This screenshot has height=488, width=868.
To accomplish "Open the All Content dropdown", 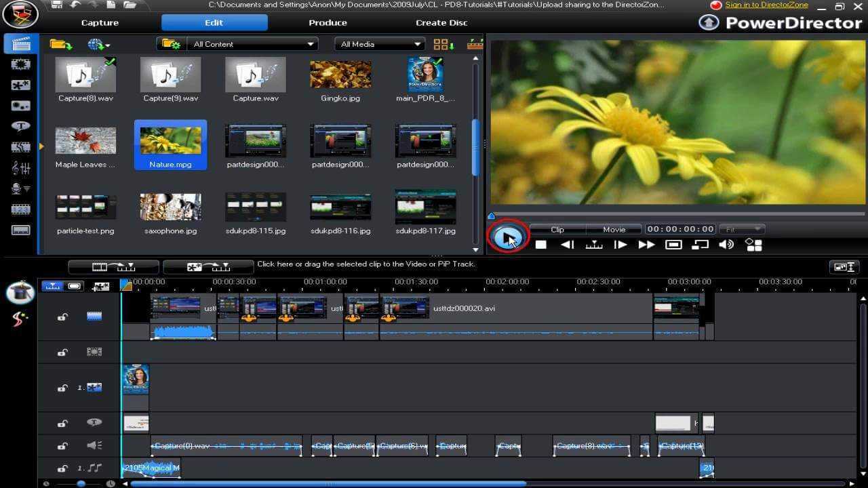I will (251, 43).
